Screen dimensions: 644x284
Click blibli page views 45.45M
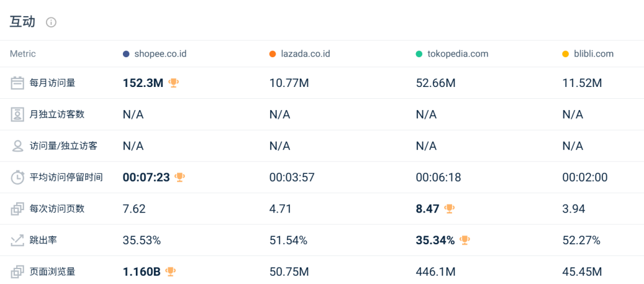point(582,271)
